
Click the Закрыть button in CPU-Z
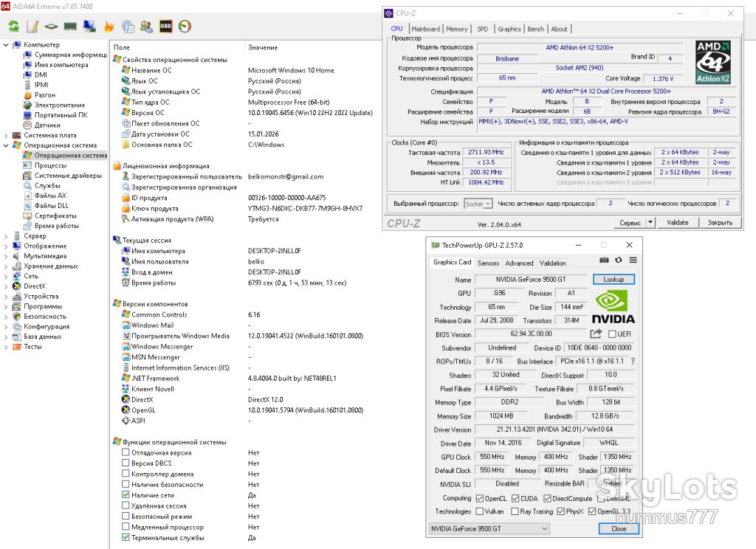(x=720, y=222)
